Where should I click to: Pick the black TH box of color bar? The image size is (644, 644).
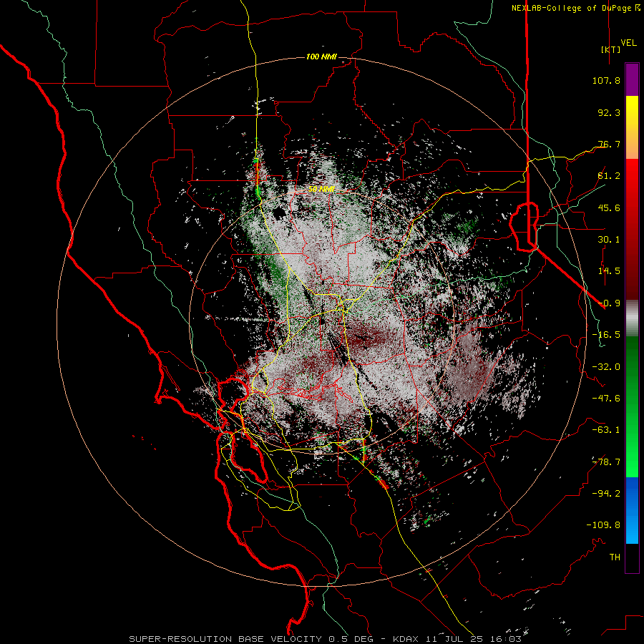click(632, 557)
